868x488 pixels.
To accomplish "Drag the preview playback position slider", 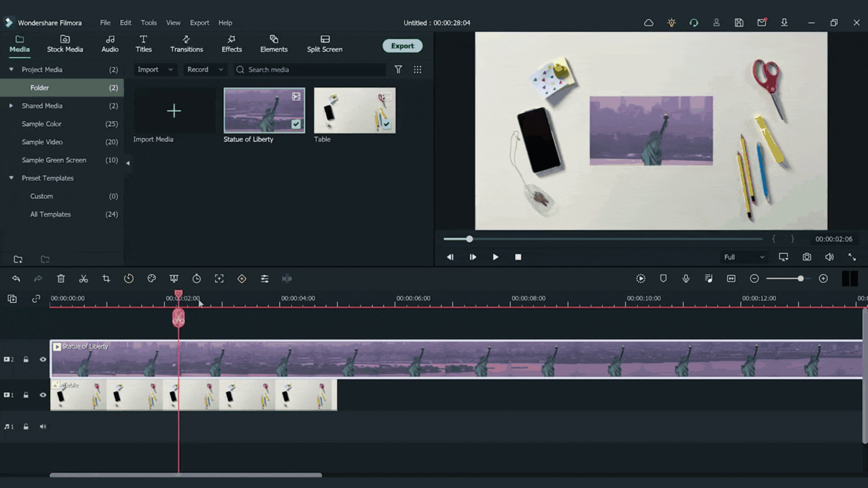I will (469, 239).
